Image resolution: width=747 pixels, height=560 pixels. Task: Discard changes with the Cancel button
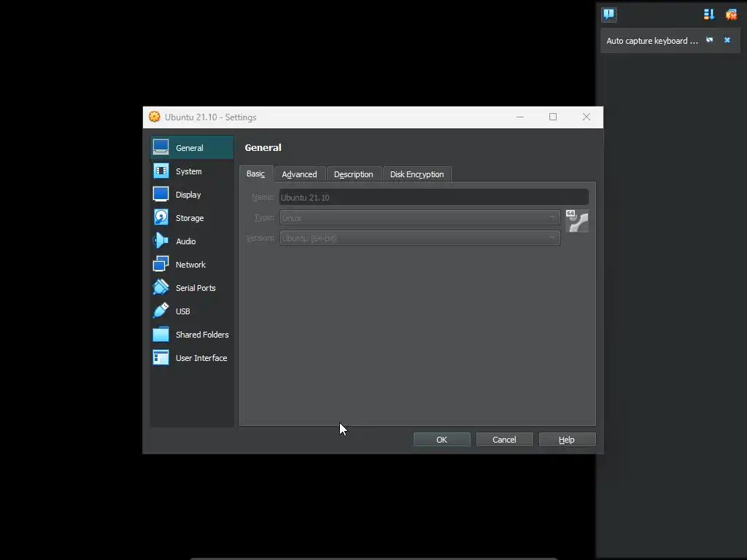point(504,440)
